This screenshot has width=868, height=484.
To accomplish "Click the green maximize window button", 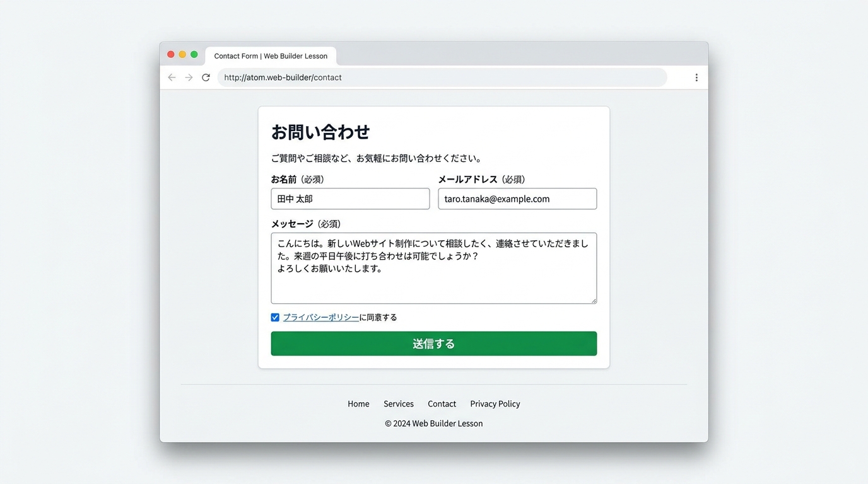I will (194, 55).
